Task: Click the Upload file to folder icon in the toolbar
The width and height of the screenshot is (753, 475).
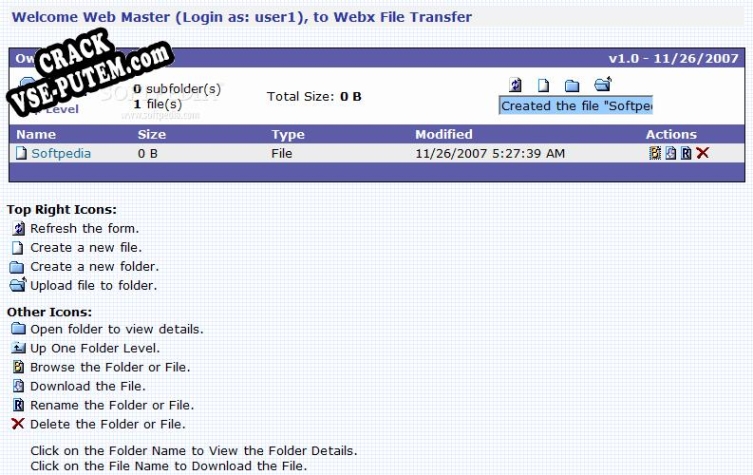Action: click(602, 84)
